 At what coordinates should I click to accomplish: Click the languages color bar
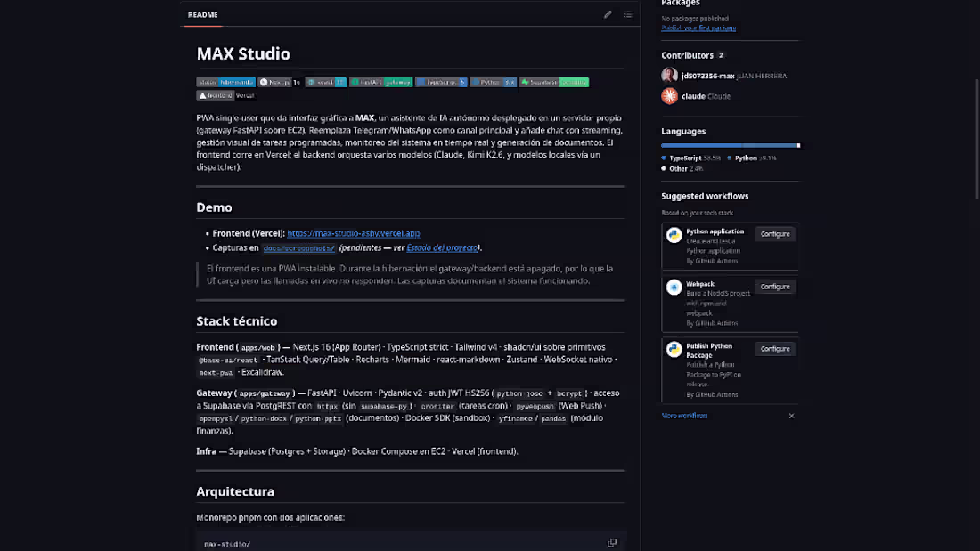click(730, 146)
